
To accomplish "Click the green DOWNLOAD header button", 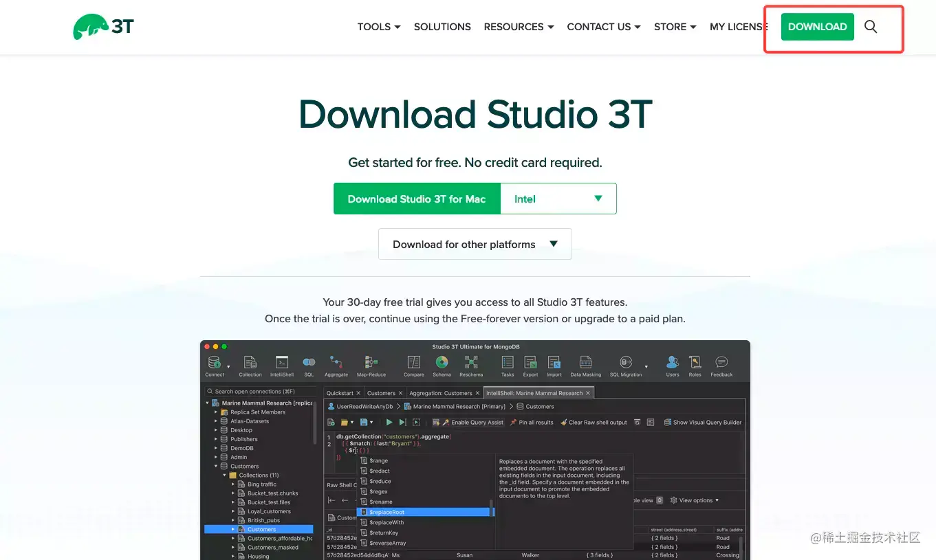I will tap(818, 27).
